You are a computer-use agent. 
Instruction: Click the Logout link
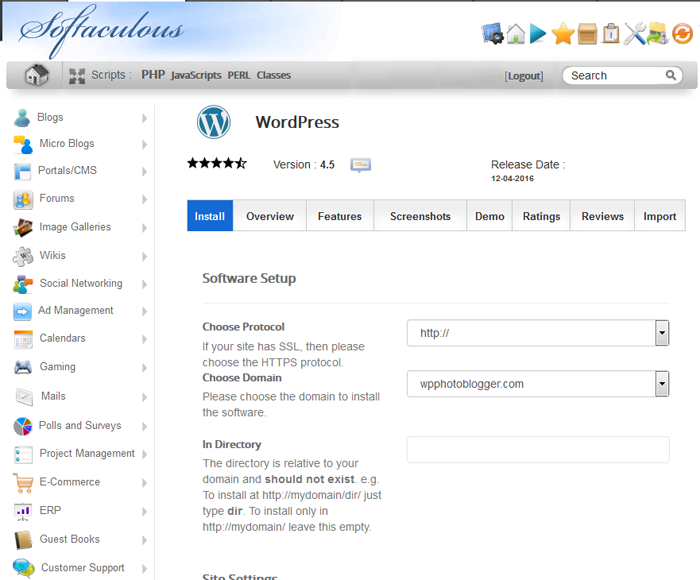524,76
